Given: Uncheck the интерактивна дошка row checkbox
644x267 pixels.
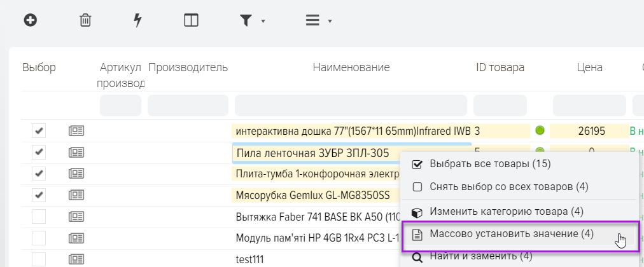Looking at the screenshot, I should (x=39, y=132).
